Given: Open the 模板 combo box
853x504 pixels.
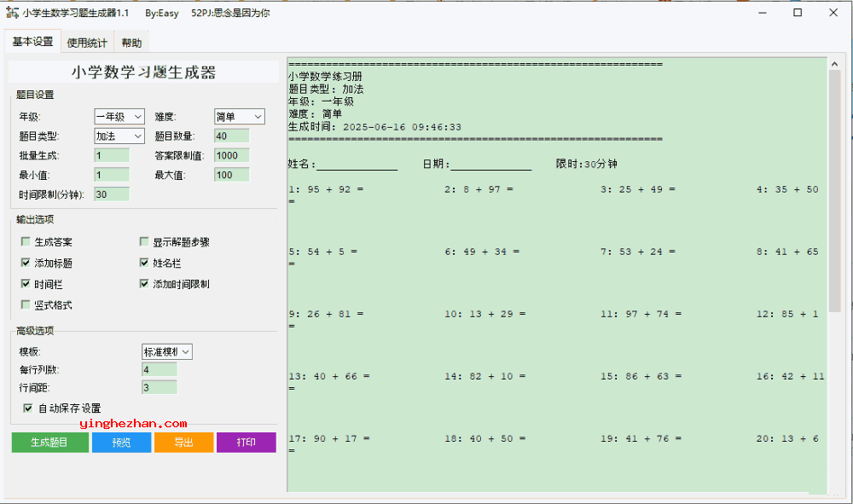Looking at the screenshot, I should click(167, 351).
